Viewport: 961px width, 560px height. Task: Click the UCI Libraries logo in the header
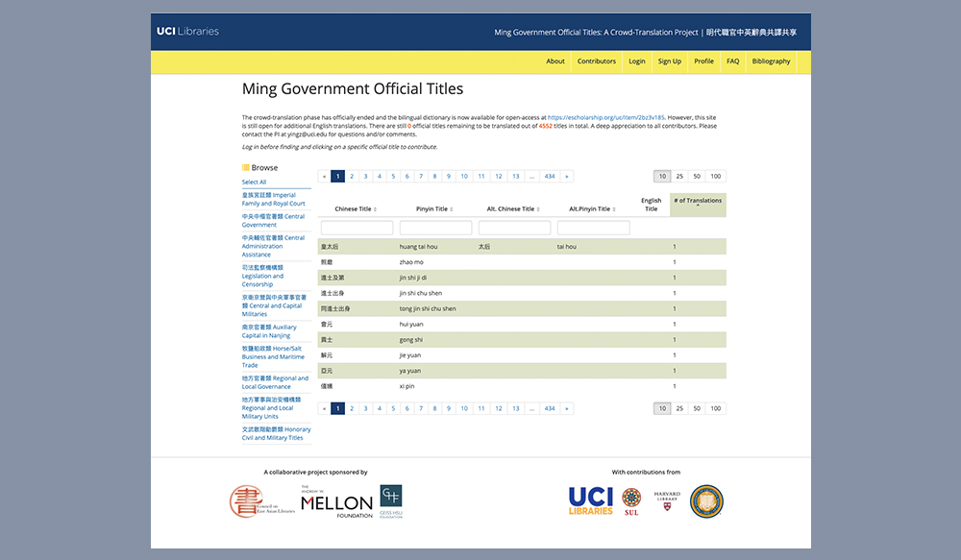point(187,32)
